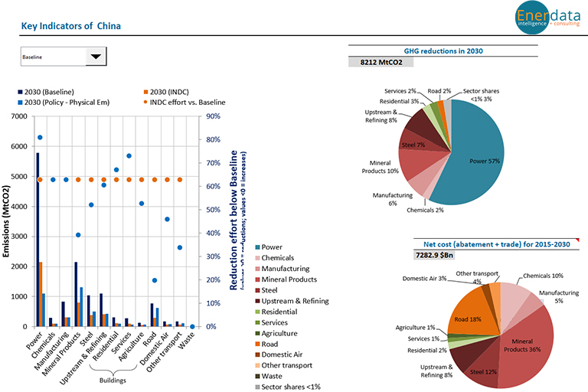Click the Steel legend color swatch
The height and width of the screenshot is (392, 588).
256,290
